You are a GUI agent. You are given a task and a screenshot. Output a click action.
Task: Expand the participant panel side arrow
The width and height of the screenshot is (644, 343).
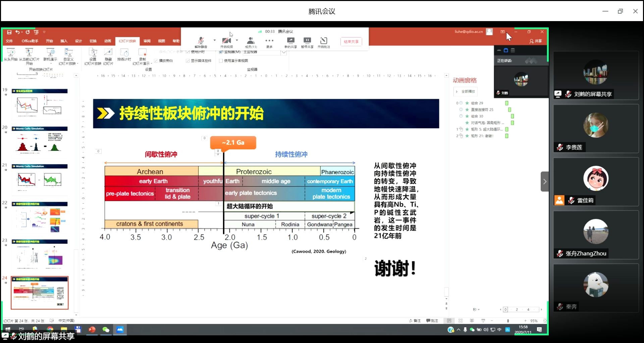coord(545,182)
